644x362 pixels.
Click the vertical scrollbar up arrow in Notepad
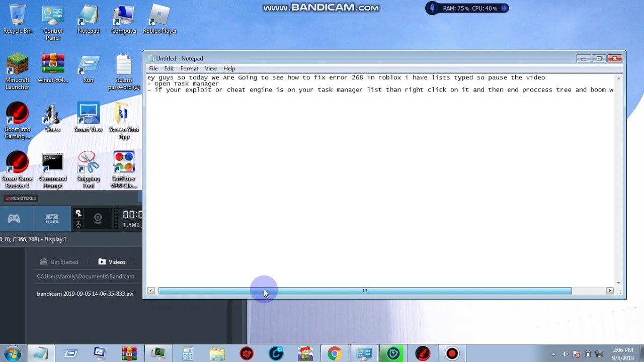coord(619,78)
